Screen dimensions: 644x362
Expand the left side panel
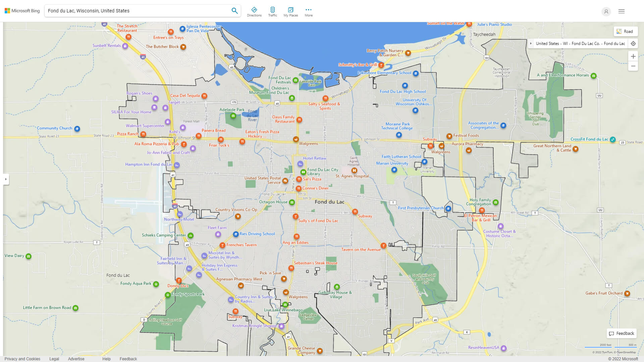tap(5, 179)
